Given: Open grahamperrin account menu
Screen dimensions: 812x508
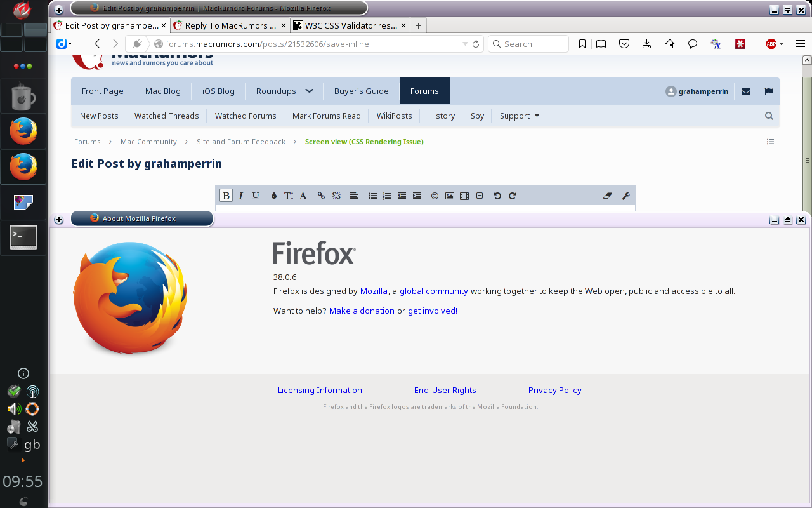Looking at the screenshot, I should (x=697, y=91).
